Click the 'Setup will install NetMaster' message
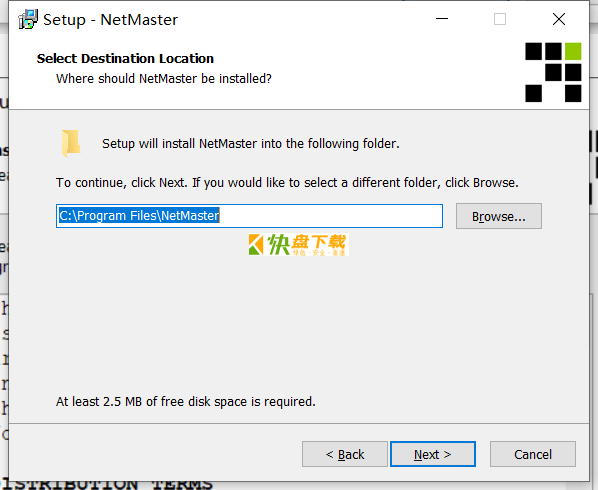 point(251,144)
